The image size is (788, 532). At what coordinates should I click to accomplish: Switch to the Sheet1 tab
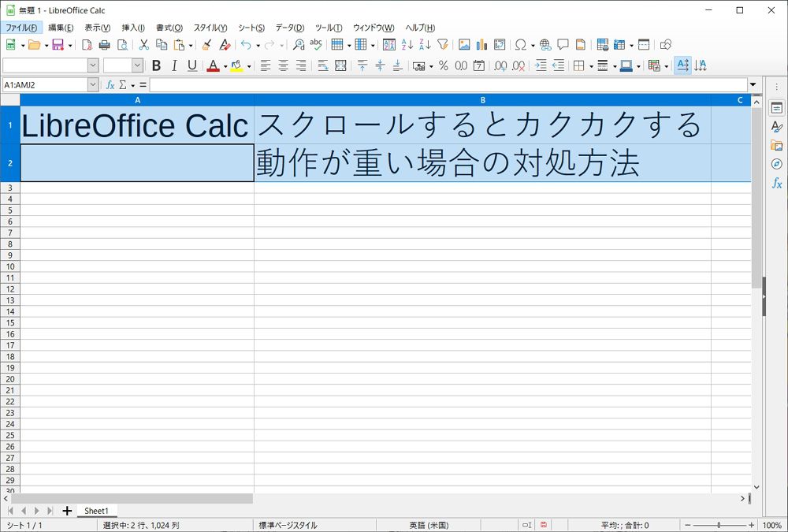(x=96, y=511)
